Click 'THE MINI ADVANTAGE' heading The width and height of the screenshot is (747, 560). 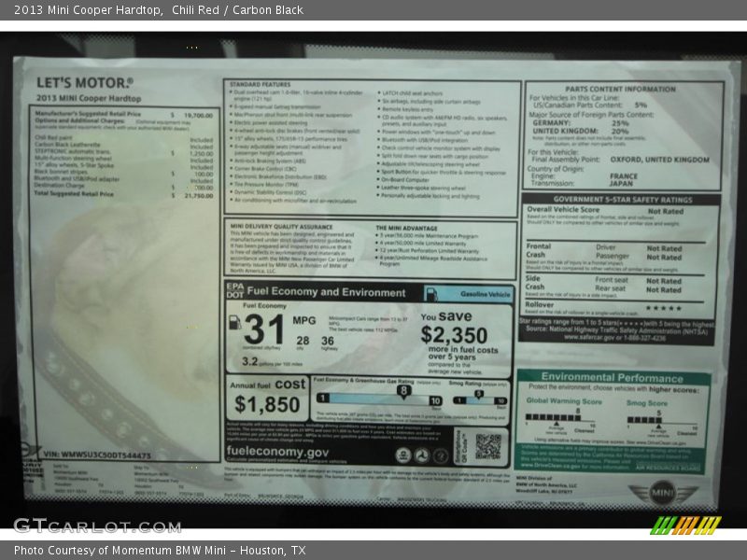[406, 228]
